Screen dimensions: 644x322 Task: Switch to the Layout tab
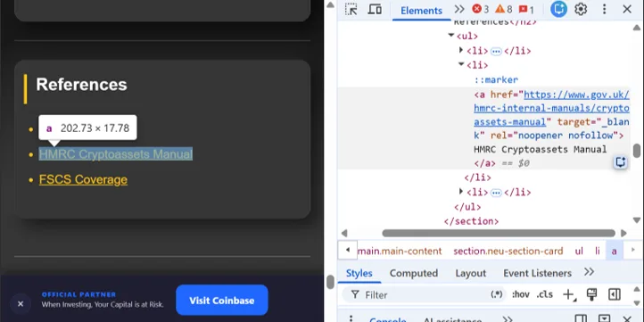pyautogui.click(x=470, y=273)
